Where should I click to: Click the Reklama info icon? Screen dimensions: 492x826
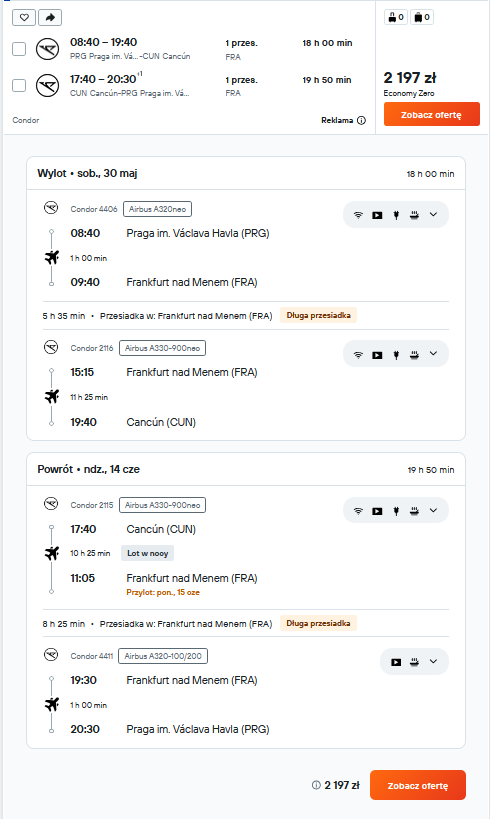361,121
